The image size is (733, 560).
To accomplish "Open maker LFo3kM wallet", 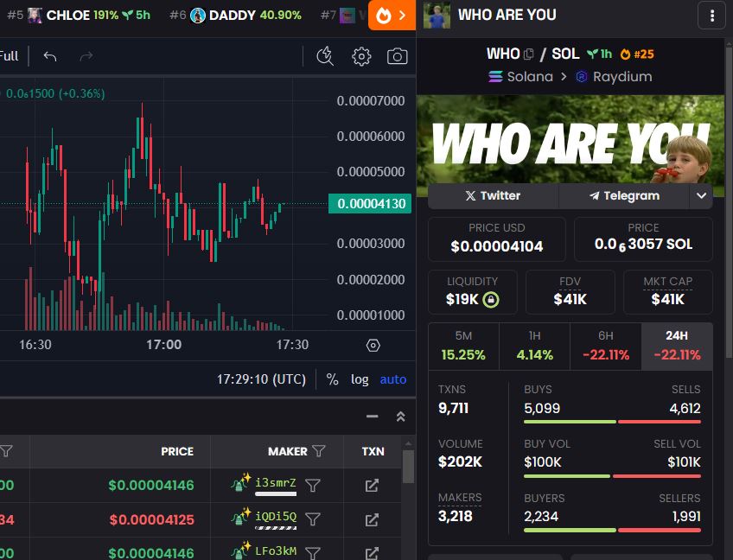I will (276, 551).
